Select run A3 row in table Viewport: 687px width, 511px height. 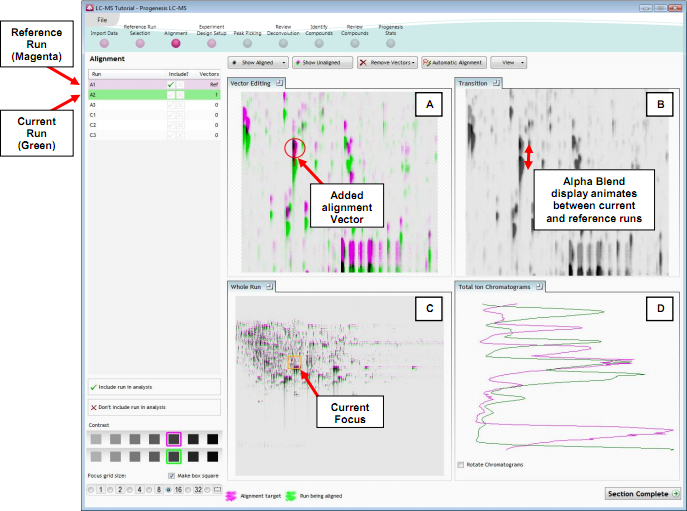(x=154, y=105)
